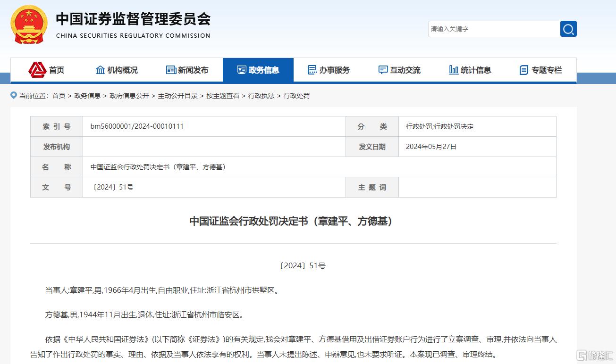616x364 pixels.
Task: Open the 统计信息 navigation tab
Action: click(471, 70)
